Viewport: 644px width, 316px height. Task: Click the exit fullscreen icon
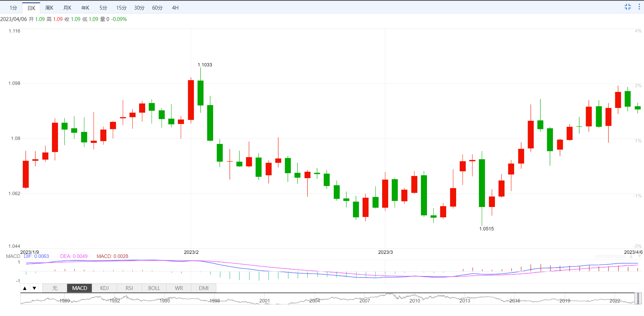pos(628,7)
